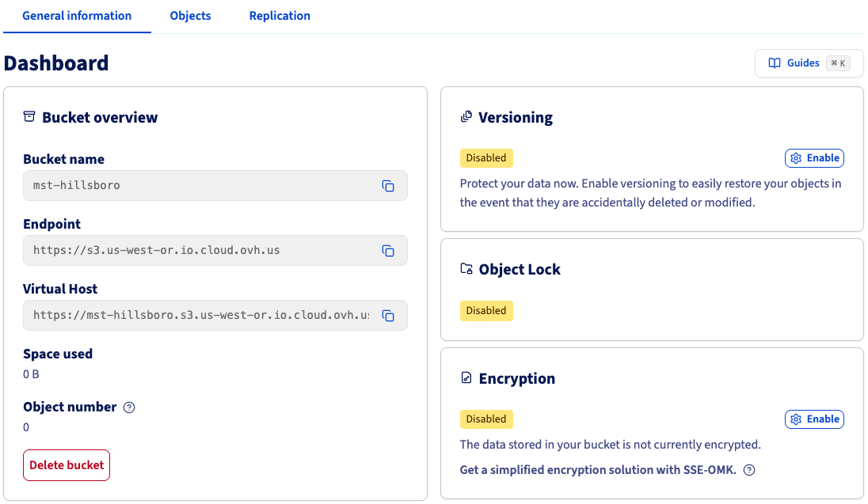Click the Dashboard heading

coord(56,63)
